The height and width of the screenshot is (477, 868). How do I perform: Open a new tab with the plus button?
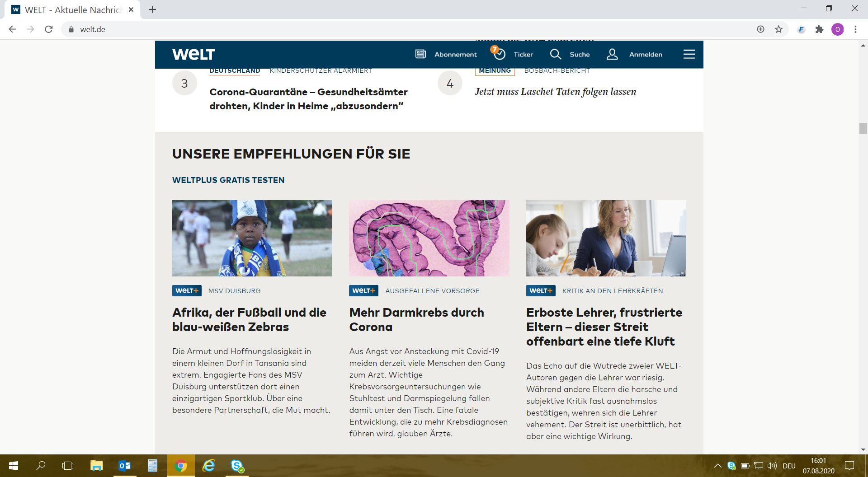153,9
